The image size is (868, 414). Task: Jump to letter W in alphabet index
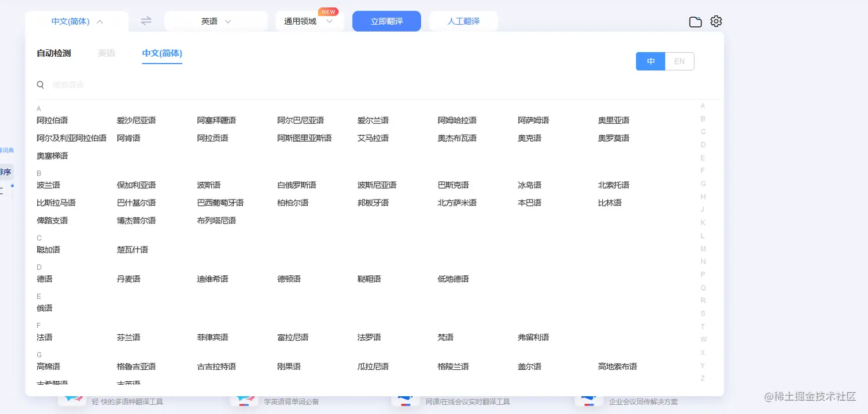703,339
